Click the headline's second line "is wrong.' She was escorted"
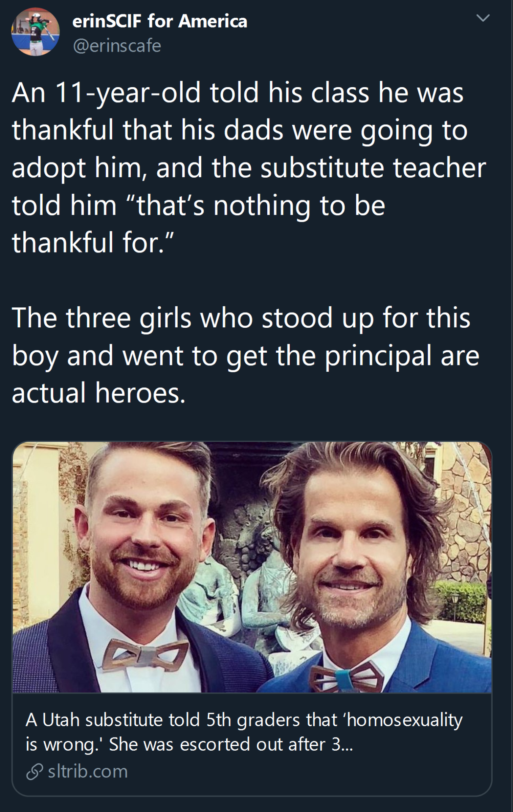513x812 pixels. click(189, 745)
